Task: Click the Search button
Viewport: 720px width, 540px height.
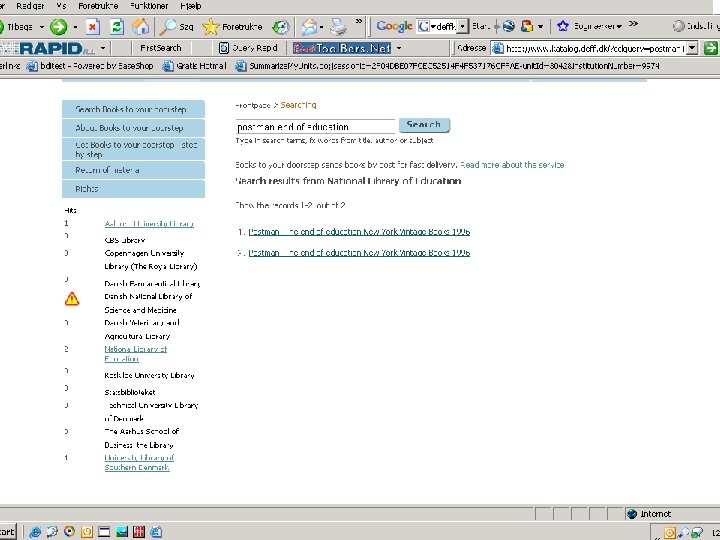Action: click(x=424, y=125)
